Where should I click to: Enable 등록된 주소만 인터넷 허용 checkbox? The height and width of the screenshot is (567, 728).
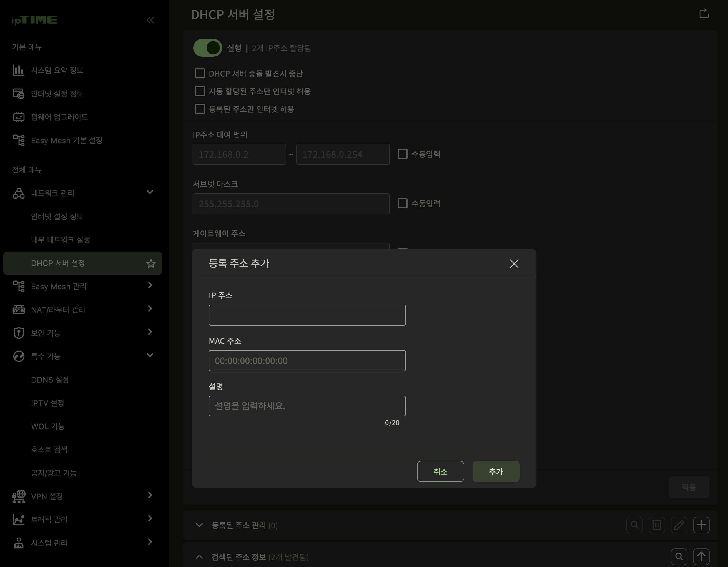200,109
